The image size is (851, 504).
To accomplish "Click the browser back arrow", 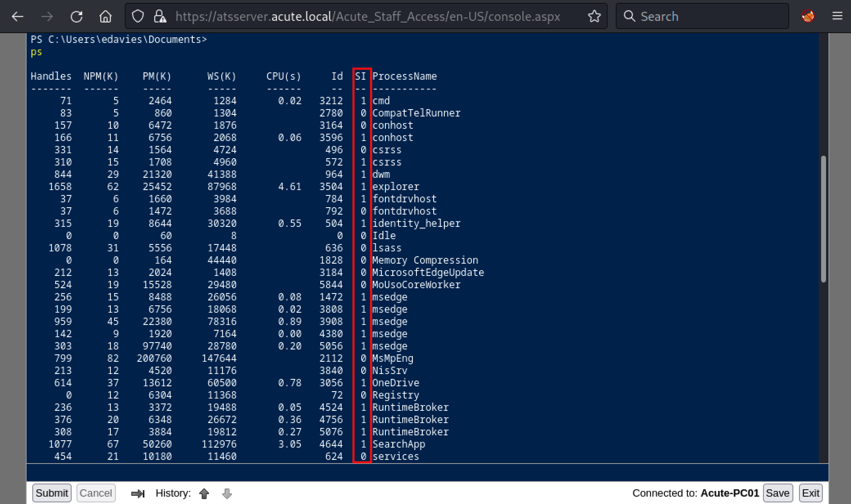I will click(x=18, y=16).
